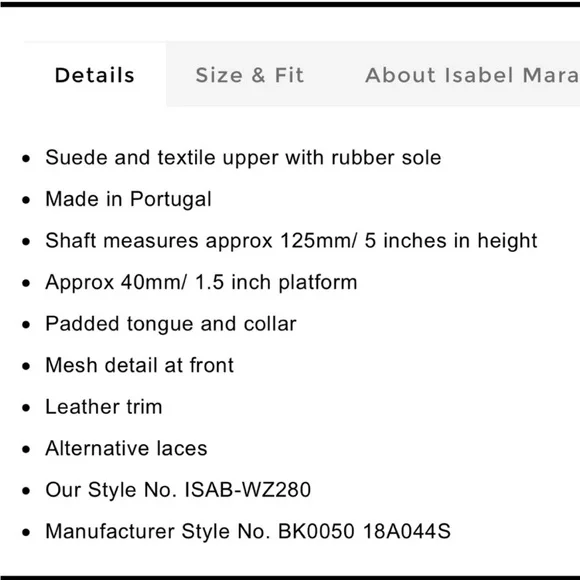This screenshot has width=580, height=580.
Task: Click the 40mm platform detail line
Action: click(x=201, y=282)
